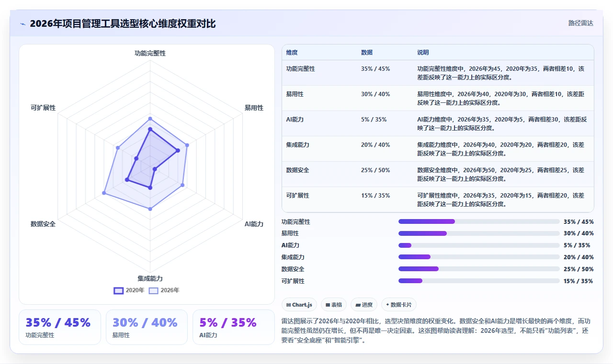The image size is (613, 364).
Task: Click the 路径雷达 label
Action: [580, 23]
